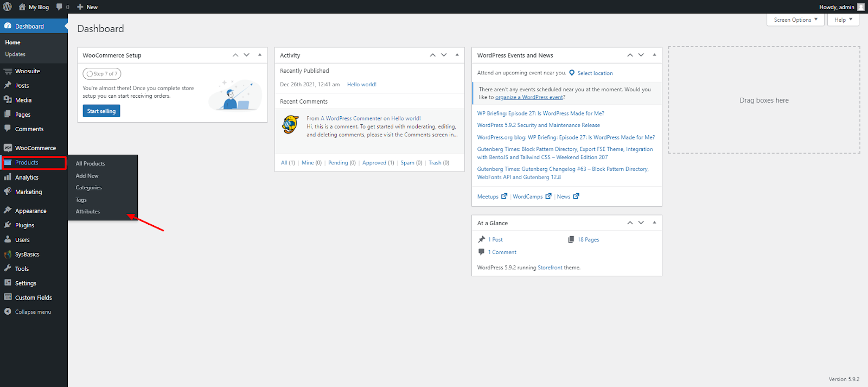
Task: Go to Updates under Dashboard
Action: tap(15, 54)
